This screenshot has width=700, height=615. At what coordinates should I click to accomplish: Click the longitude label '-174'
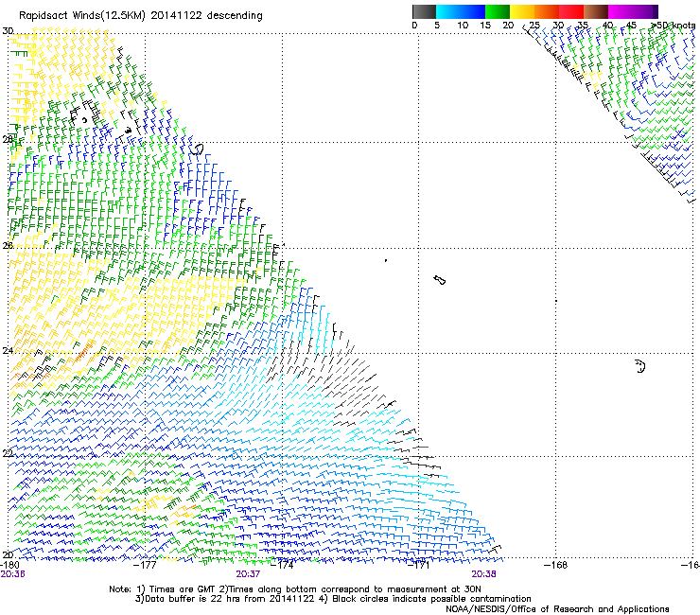coord(283,565)
